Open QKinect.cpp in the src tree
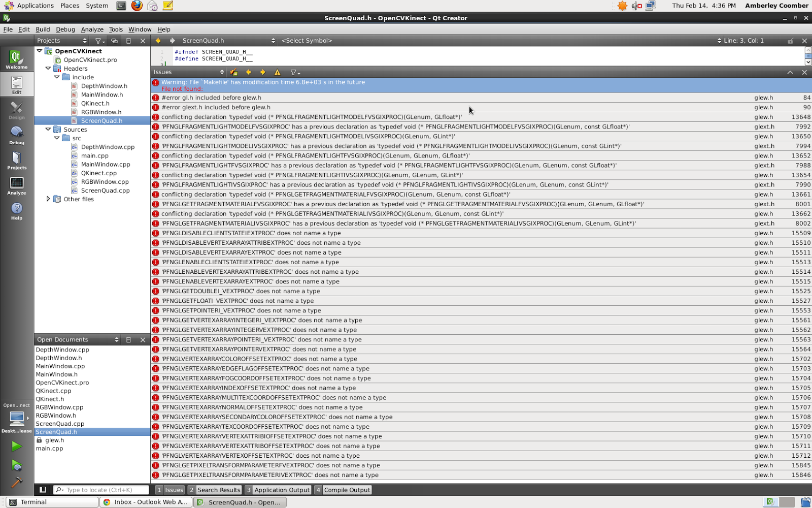This screenshot has width=812, height=508. (x=99, y=173)
